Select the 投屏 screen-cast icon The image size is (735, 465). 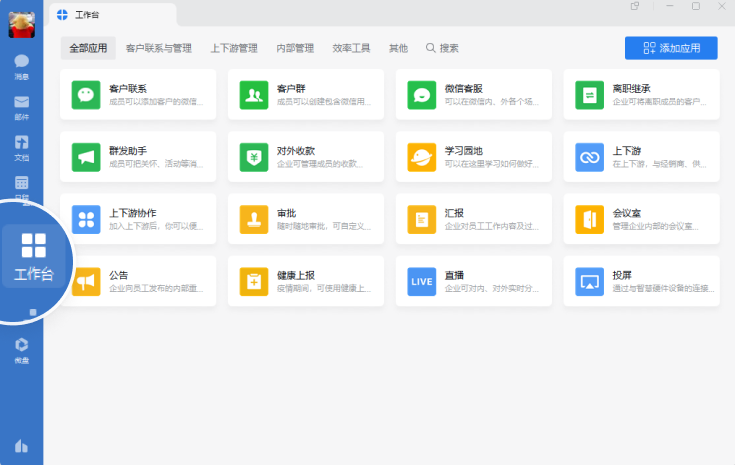coord(590,281)
